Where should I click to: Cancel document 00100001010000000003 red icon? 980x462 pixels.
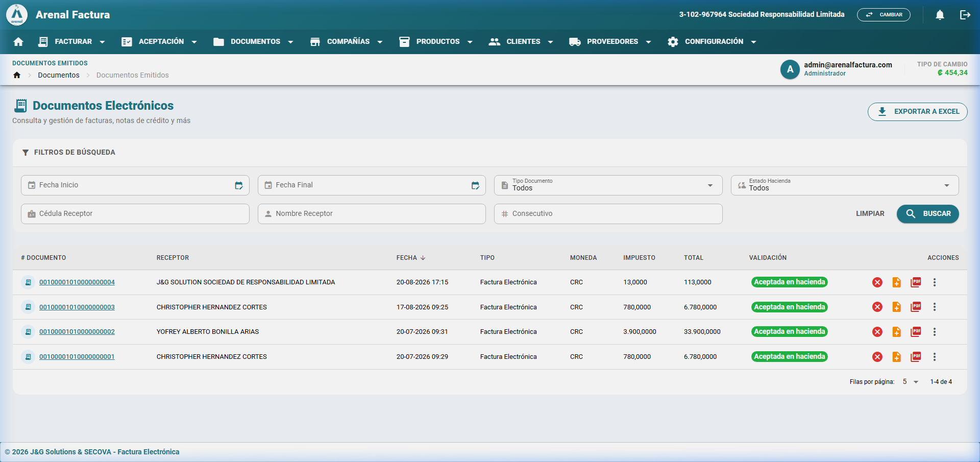(877, 307)
